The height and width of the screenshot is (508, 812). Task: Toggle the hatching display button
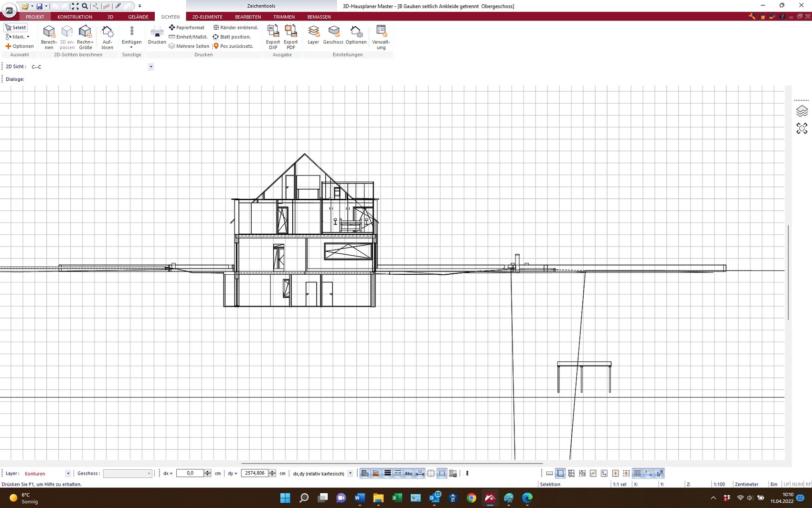(365, 473)
